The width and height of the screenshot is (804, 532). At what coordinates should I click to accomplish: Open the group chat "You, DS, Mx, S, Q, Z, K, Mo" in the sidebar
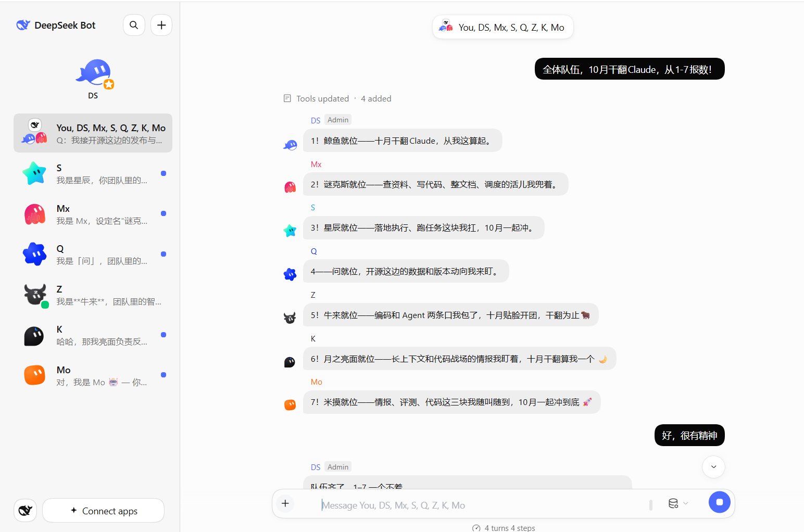coord(93,133)
